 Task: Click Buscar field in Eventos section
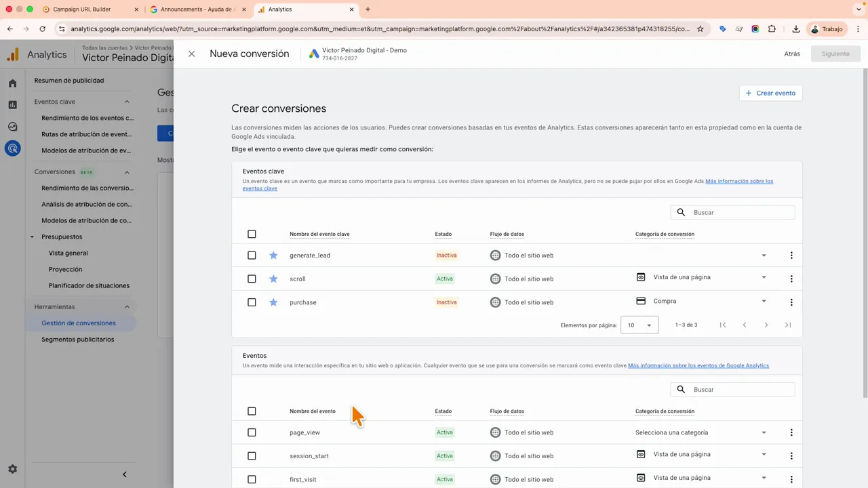tap(732, 390)
